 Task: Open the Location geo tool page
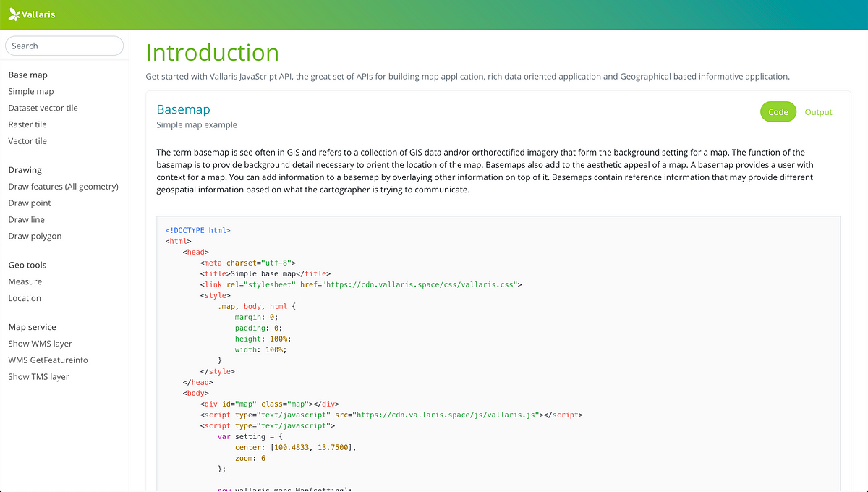25,298
